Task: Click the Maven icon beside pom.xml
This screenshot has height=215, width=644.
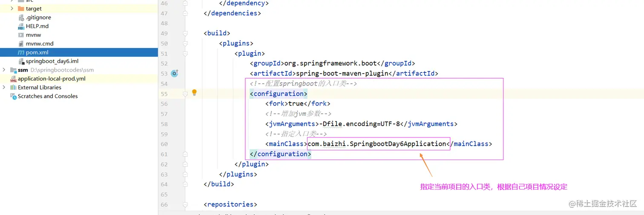Action: point(21,52)
